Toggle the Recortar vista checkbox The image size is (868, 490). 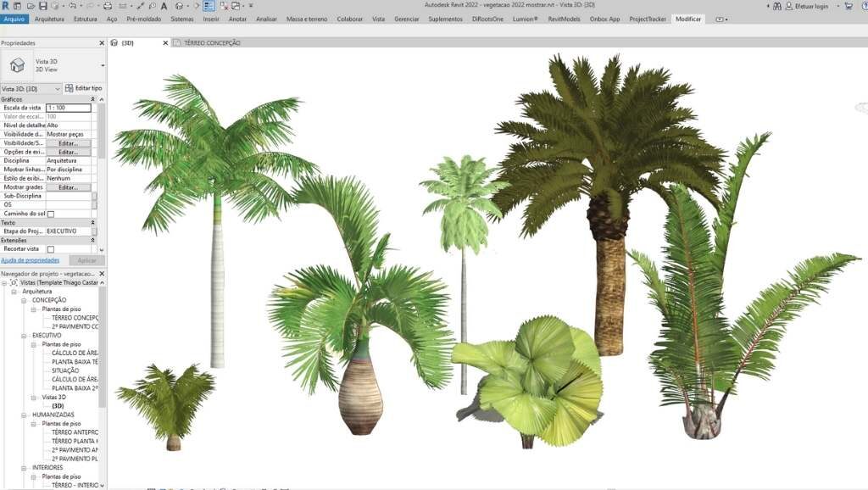pyautogui.click(x=51, y=249)
